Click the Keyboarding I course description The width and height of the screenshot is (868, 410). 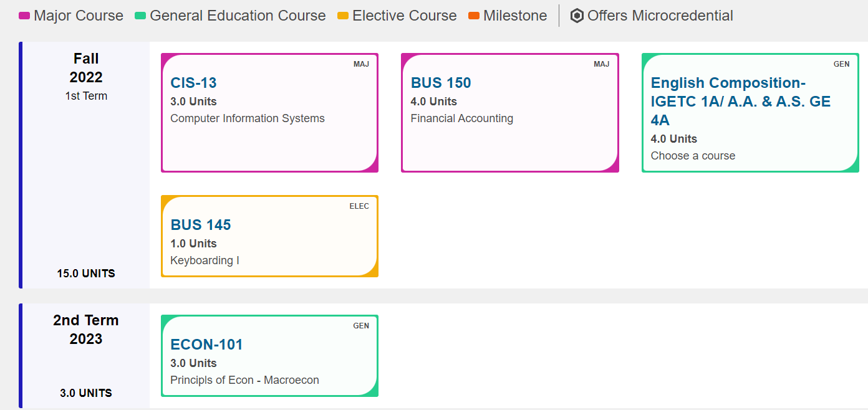pyautogui.click(x=205, y=260)
